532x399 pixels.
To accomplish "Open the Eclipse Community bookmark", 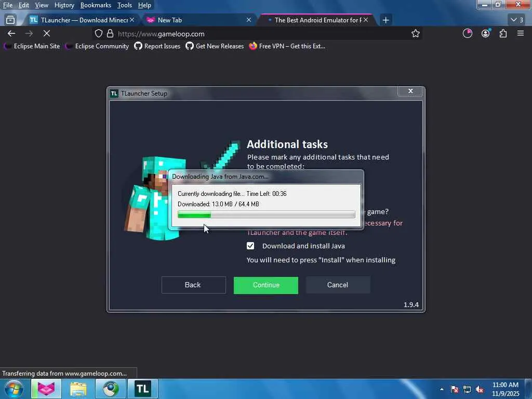I will (x=97, y=46).
